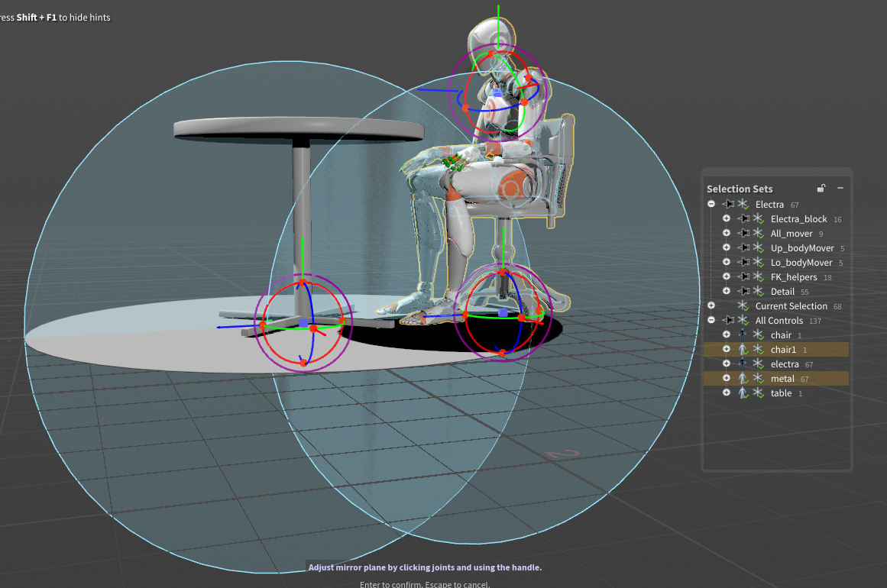Click the controls asterisk icon on Up_bodyMover row
The height and width of the screenshot is (588, 887).
[x=759, y=247]
